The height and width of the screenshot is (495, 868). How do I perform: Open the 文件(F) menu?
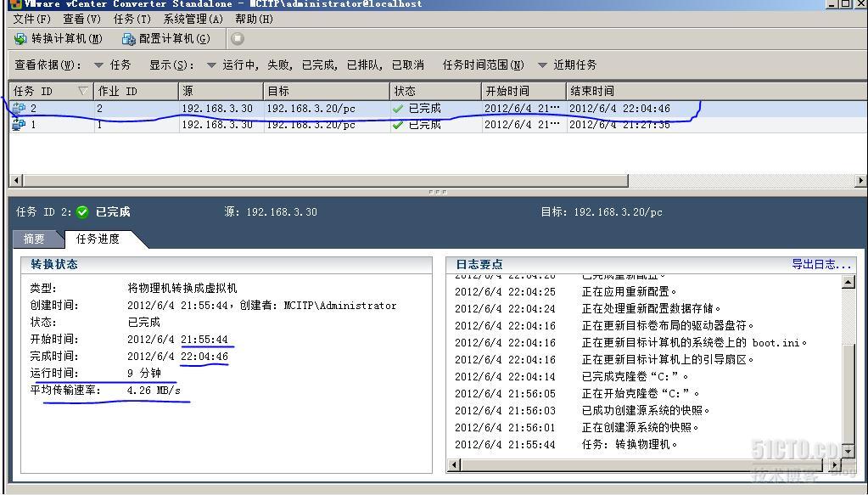(x=32, y=19)
